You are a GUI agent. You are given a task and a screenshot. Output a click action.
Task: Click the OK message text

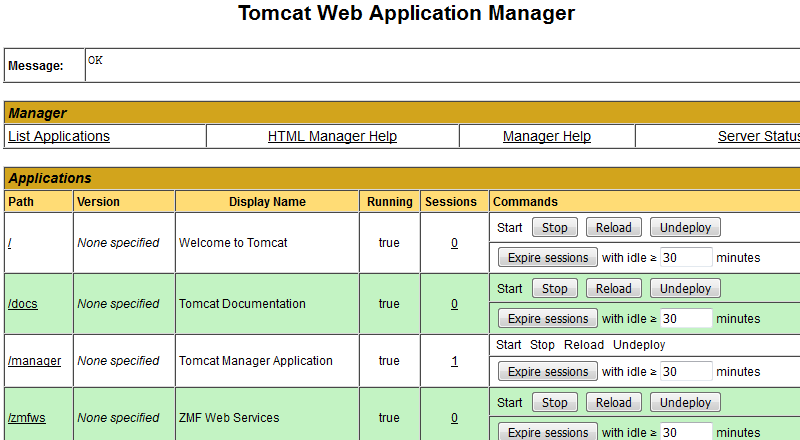click(95, 60)
